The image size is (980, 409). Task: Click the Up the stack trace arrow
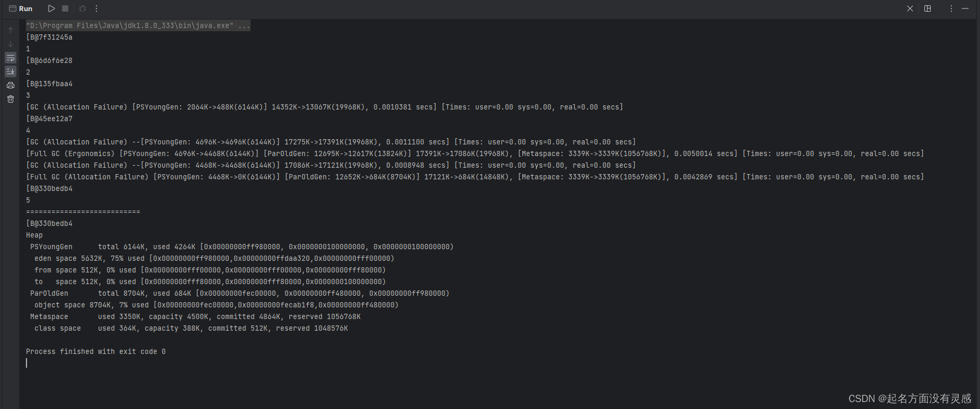click(11, 30)
